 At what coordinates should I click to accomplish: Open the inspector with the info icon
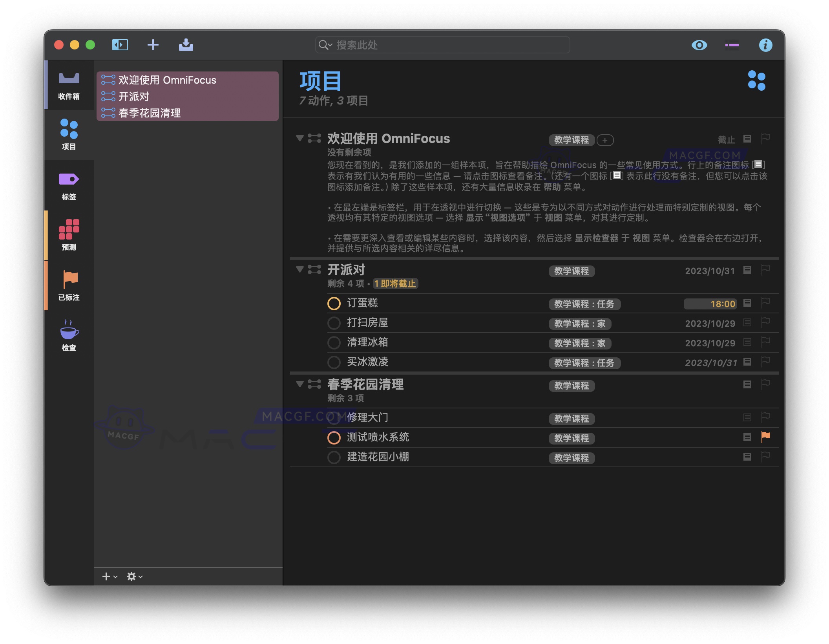(x=765, y=45)
